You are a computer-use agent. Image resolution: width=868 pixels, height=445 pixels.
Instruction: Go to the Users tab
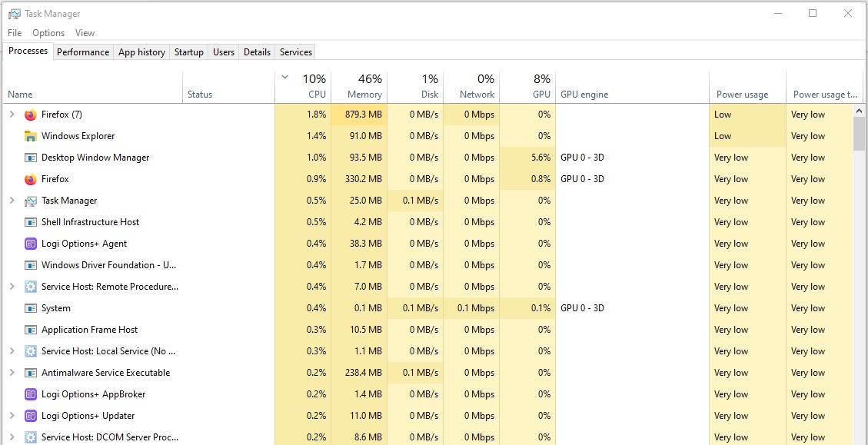[224, 52]
